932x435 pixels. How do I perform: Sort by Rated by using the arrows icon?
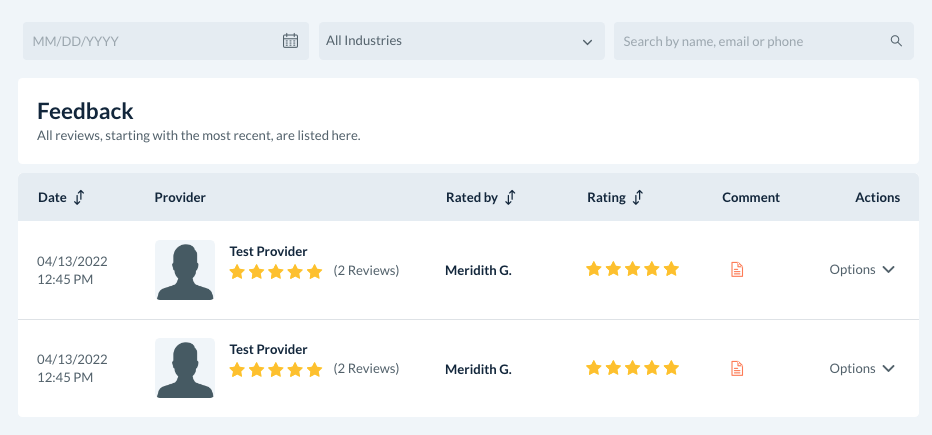coord(510,197)
